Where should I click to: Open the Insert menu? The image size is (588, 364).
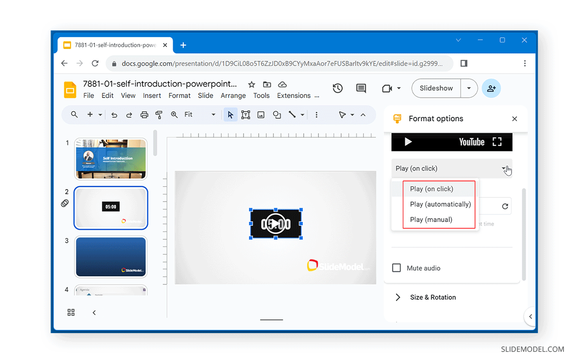(152, 96)
